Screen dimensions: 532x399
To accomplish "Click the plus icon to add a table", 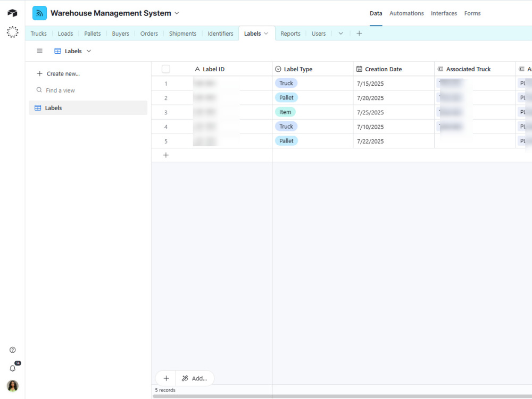I will click(x=359, y=33).
